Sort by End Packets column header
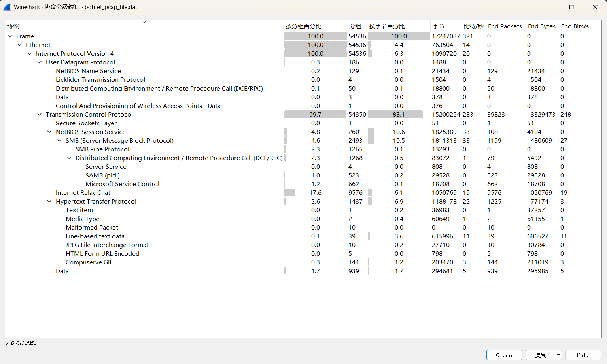 pyautogui.click(x=505, y=26)
